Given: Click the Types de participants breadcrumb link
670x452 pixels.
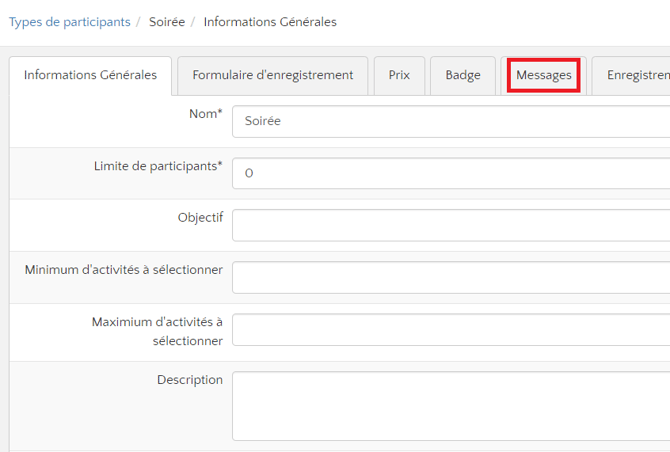Looking at the screenshot, I should (x=69, y=21).
